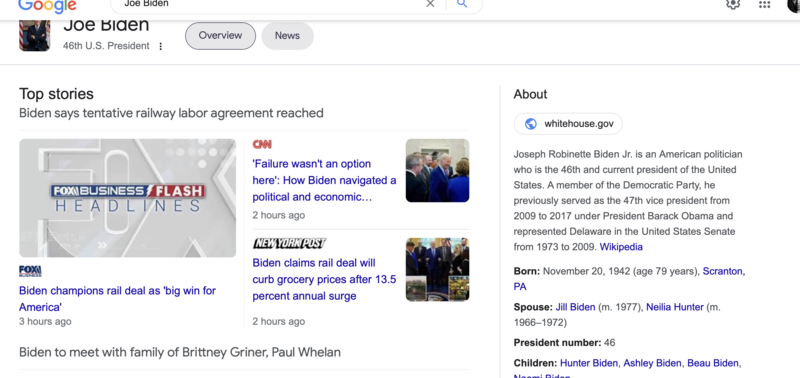Click the "46th U.S. President" subtitle
Image resolution: width=800 pixels, height=378 pixels.
click(106, 46)
